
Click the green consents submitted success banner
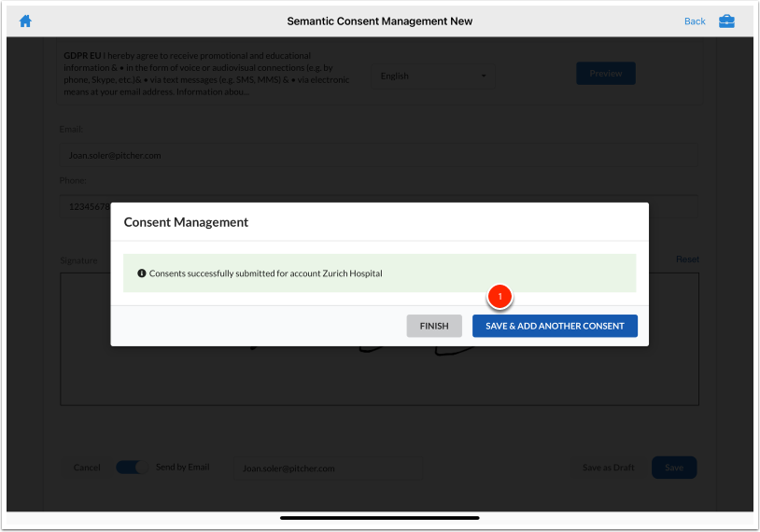379,273
